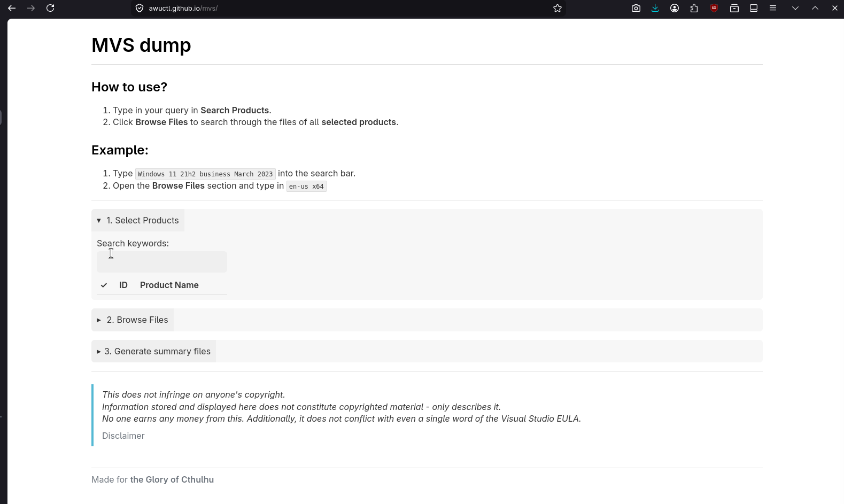Open the extensions puzzle icon
This screenshot has width=844, height=504.
pos(694,8)
